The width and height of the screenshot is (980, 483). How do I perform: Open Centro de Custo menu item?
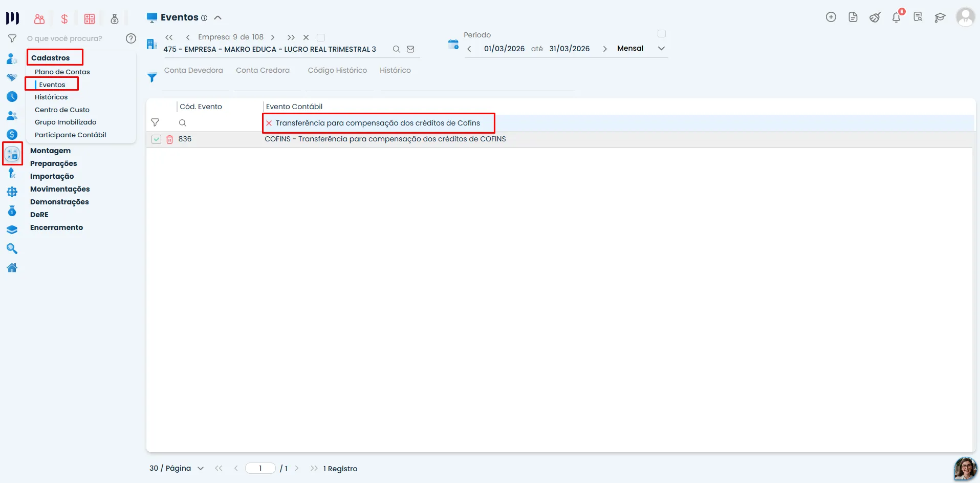click(62, 110)
